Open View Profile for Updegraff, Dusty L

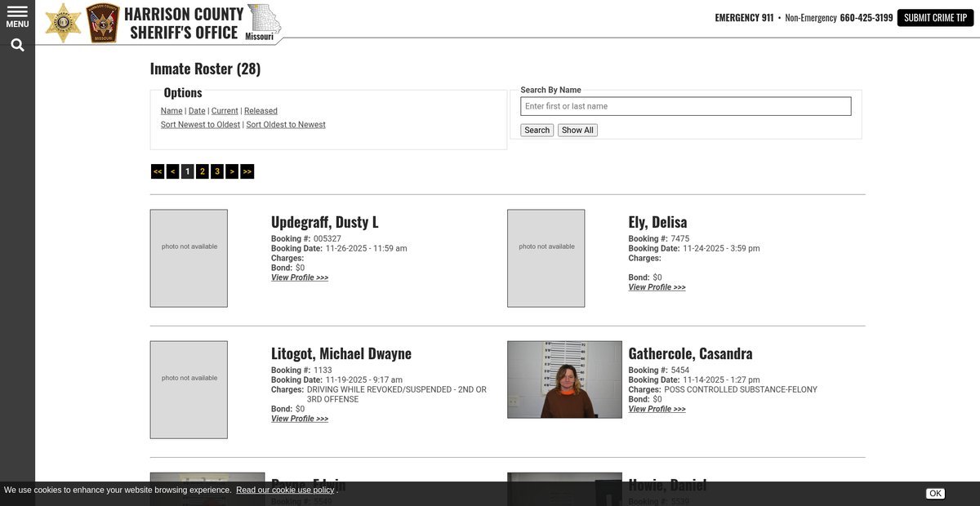(300, 277)
